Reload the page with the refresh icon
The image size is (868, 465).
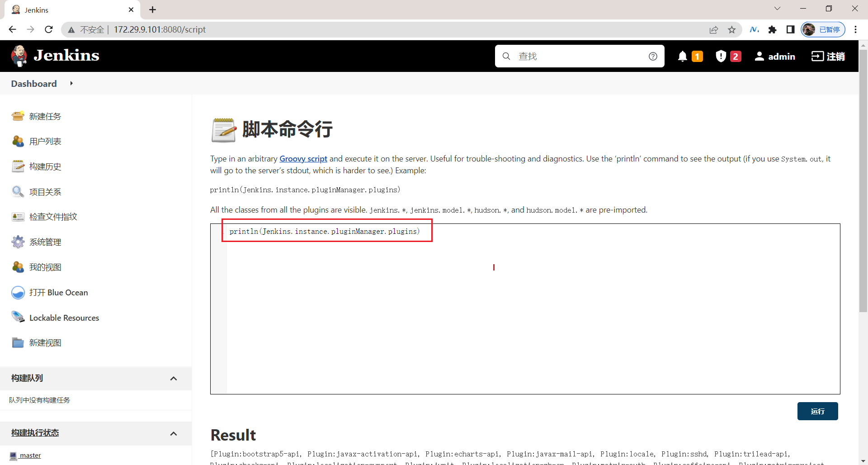point(49,29)
